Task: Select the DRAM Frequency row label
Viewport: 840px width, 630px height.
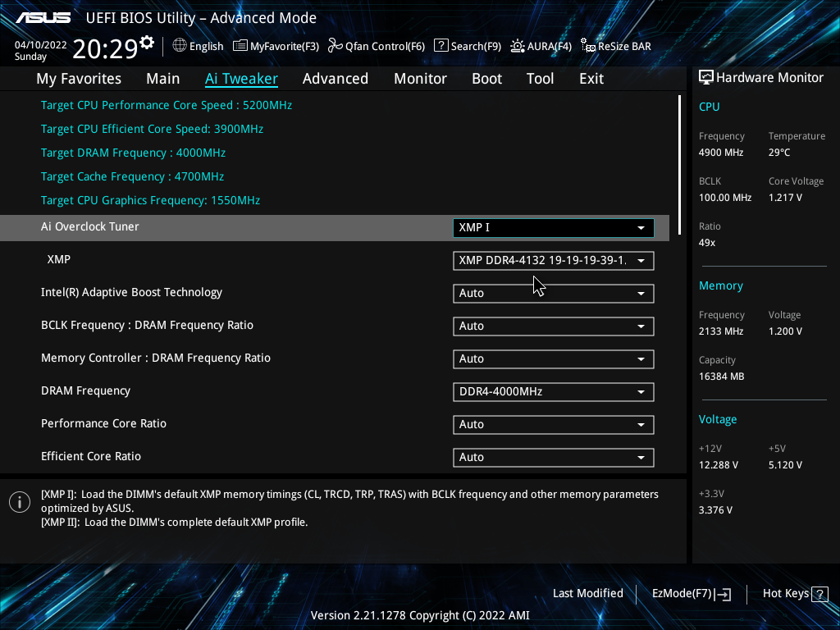Action: [x=85, y=391]
